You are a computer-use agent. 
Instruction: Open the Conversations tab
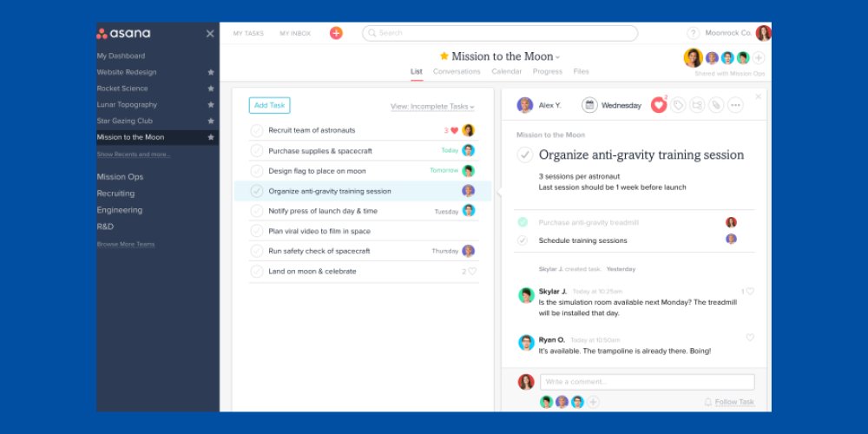click(457, 71)
